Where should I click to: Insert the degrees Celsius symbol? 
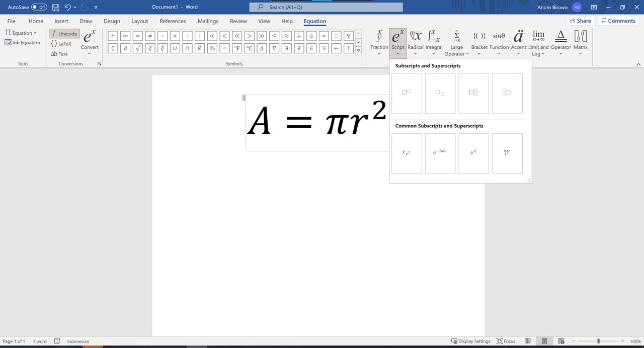[249, 48]
